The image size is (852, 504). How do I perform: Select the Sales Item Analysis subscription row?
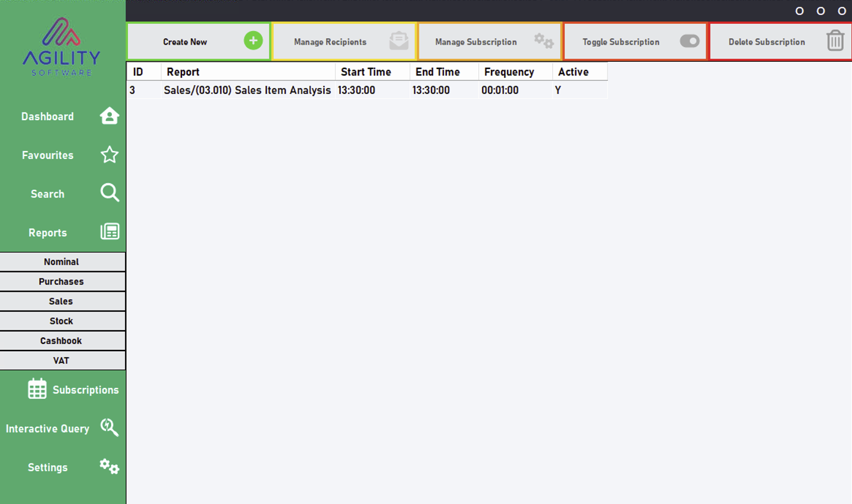[367, 90]
